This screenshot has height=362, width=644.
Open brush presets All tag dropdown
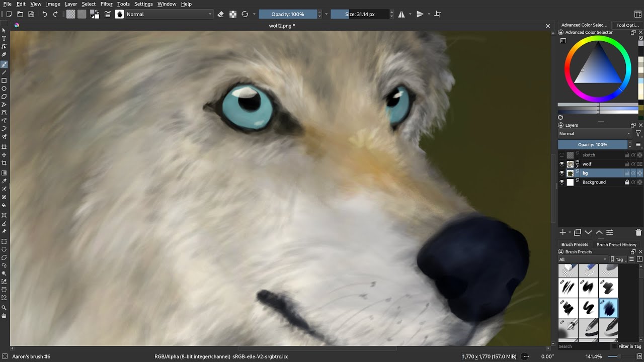click(x=583, y=259)
